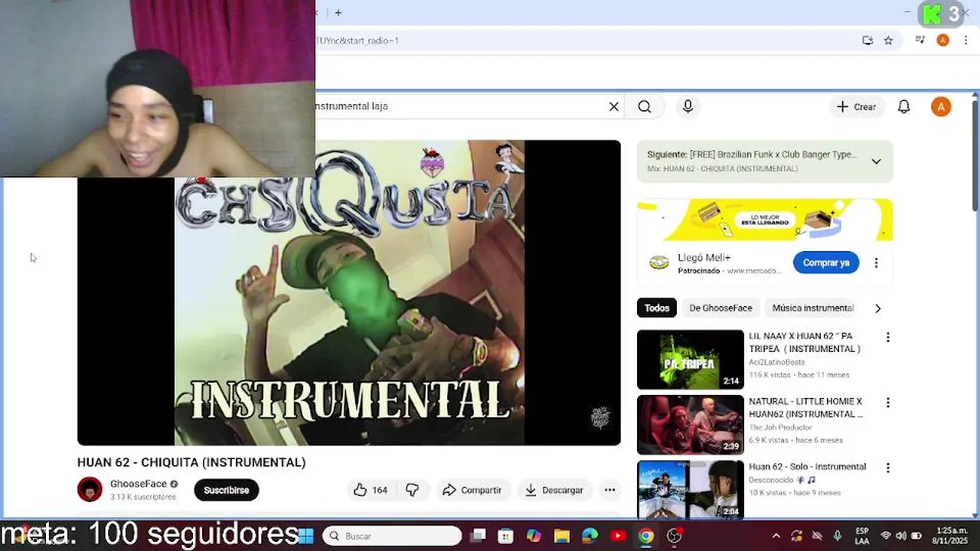Open PA TRIPEA instrumental video thumbnail
980x551 pixels.
point(691,360)
